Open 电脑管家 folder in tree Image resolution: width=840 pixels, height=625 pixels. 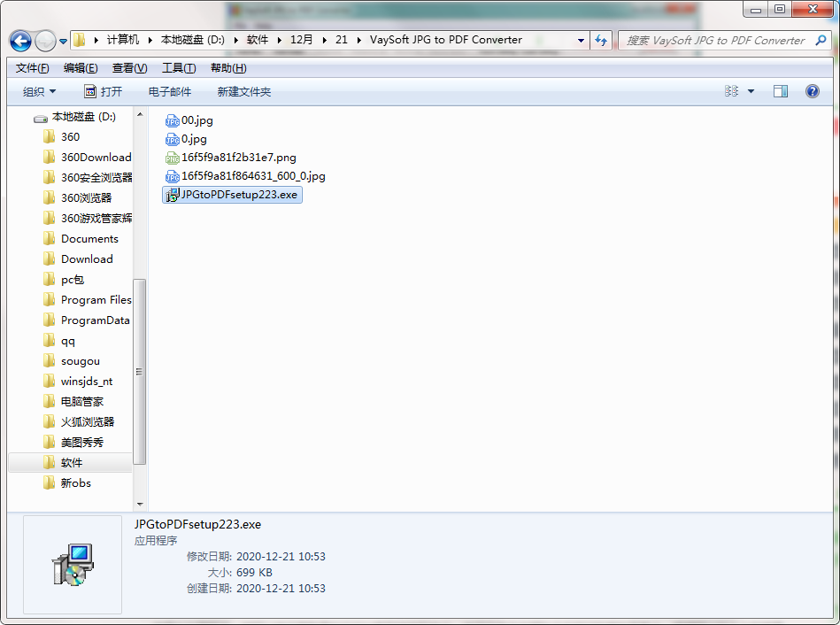[73, 402]
